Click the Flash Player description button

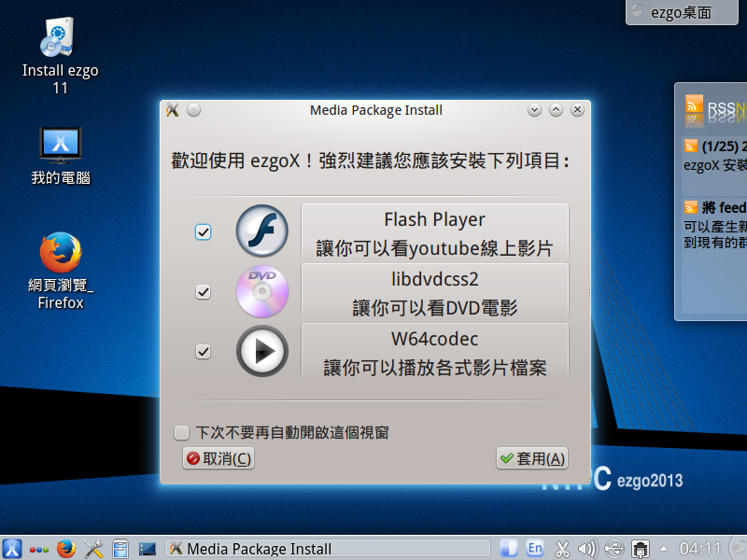coord(435,232)
